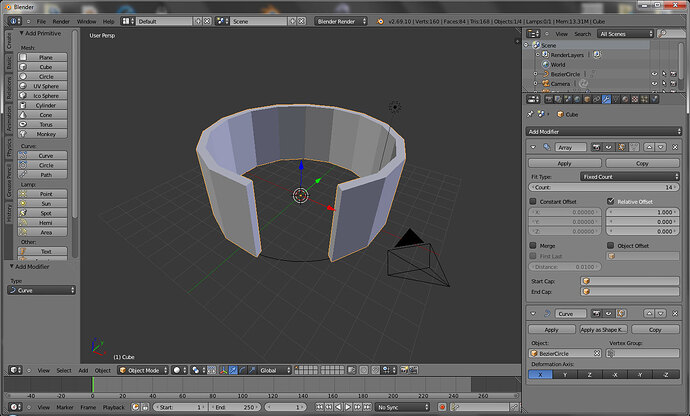Pin the properties context with pin icon
Image resolution: width=690 pixels, height=416 pixels.
click(x=530, y=114)
